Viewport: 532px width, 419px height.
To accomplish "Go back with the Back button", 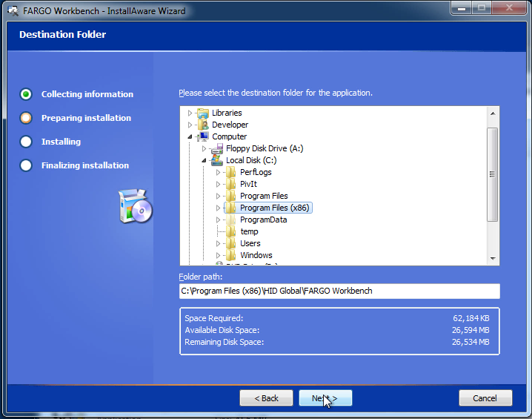I will point(266,398).
